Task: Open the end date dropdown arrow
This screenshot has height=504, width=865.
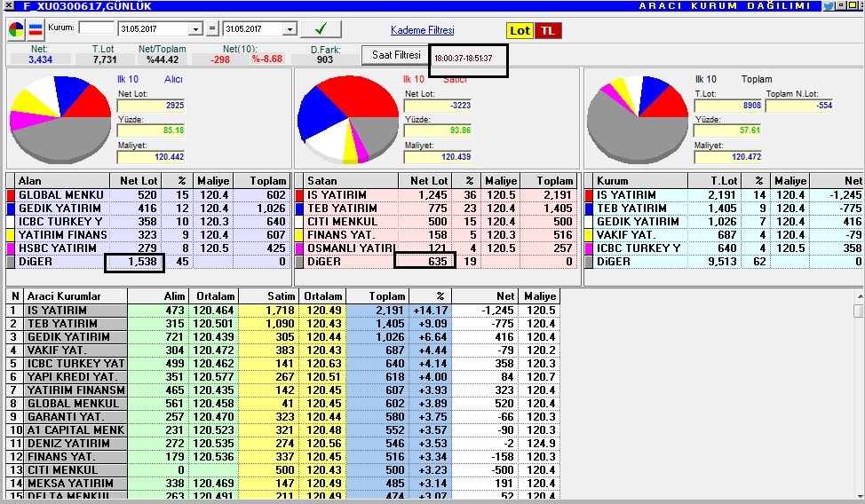Action: [290, 29]
